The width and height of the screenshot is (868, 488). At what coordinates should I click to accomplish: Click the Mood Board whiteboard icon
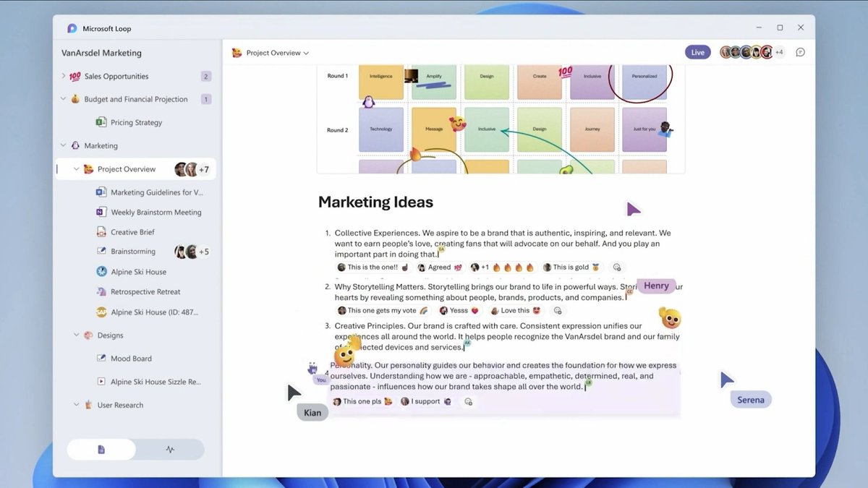(x=101, y=359)
